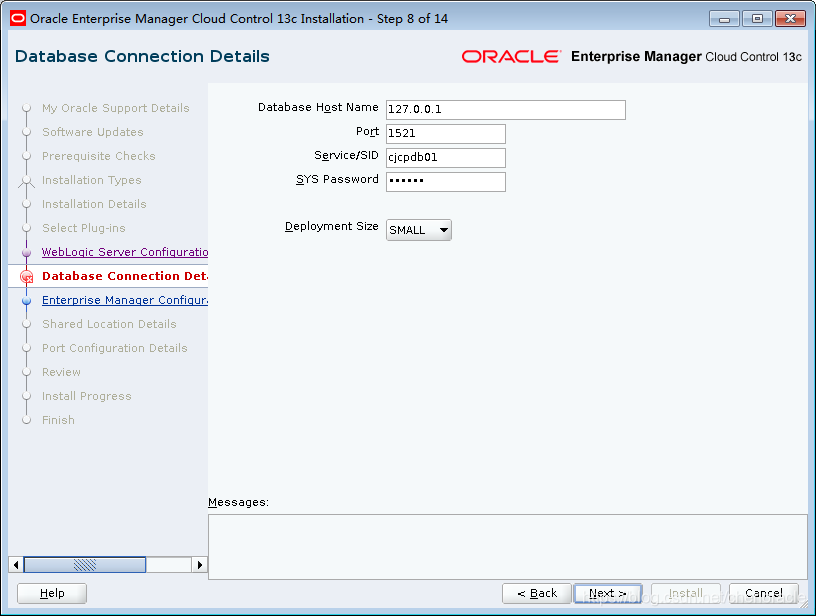Open the WebLogic Server Configuration step link
816x616 pixels.
125,252
